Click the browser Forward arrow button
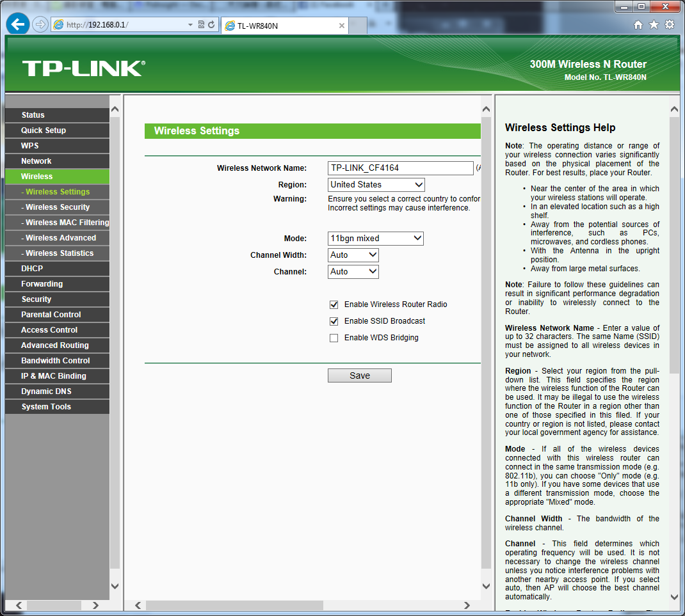This screenshot has height=616, width=685. 40,24
